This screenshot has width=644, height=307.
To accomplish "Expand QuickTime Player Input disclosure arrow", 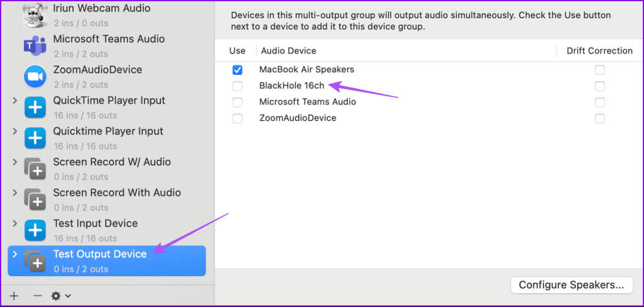I will point(15,101).
